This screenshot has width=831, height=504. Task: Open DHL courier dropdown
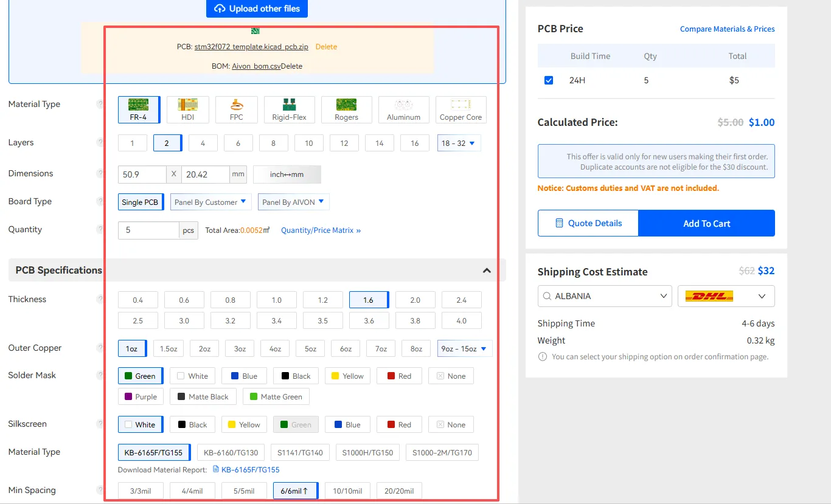pos(726,296)
